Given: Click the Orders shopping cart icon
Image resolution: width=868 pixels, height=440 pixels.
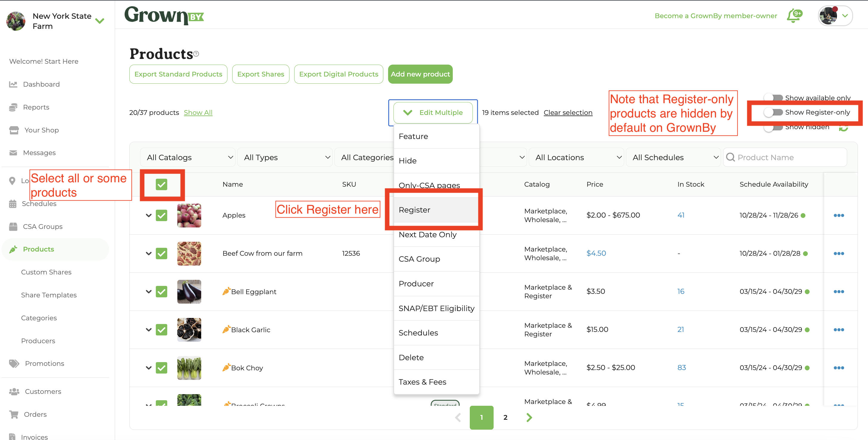Looking at the screenshot, I should [x=14, y=414].
